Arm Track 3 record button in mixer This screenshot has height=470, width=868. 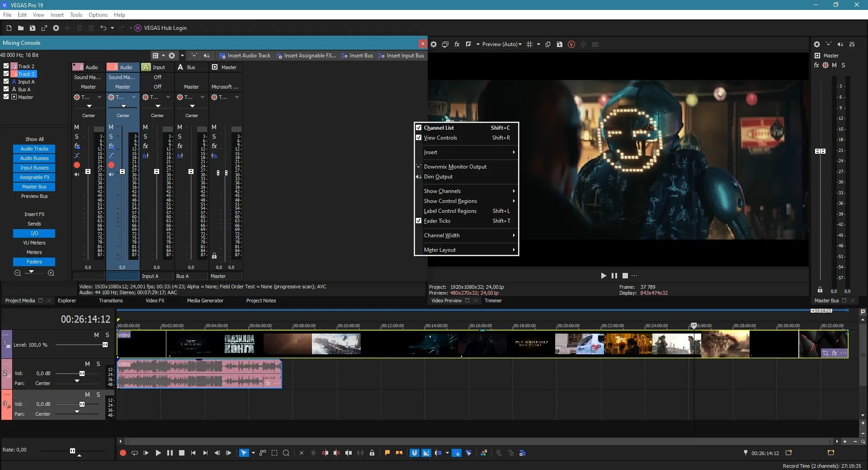111,165
